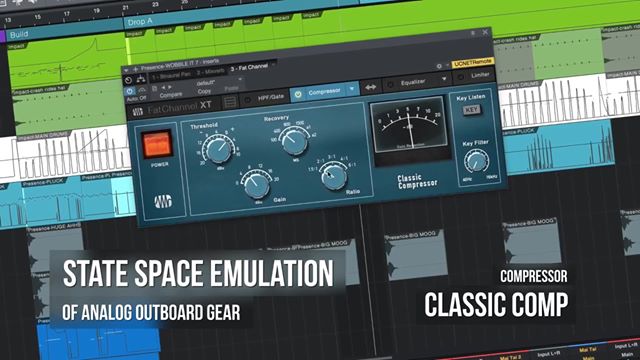640x360 pixels.
Task: Open the Compressor model dropdown arrow
Action: (352, 89)
